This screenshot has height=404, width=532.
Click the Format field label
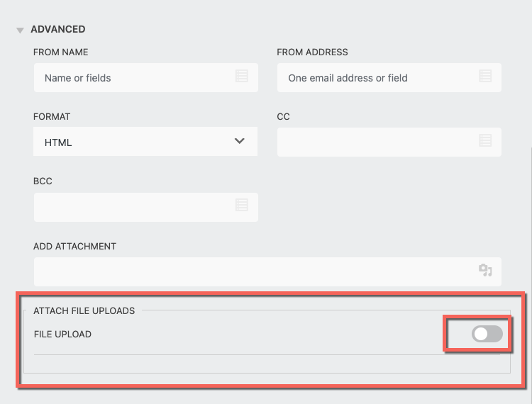(52, 116)
